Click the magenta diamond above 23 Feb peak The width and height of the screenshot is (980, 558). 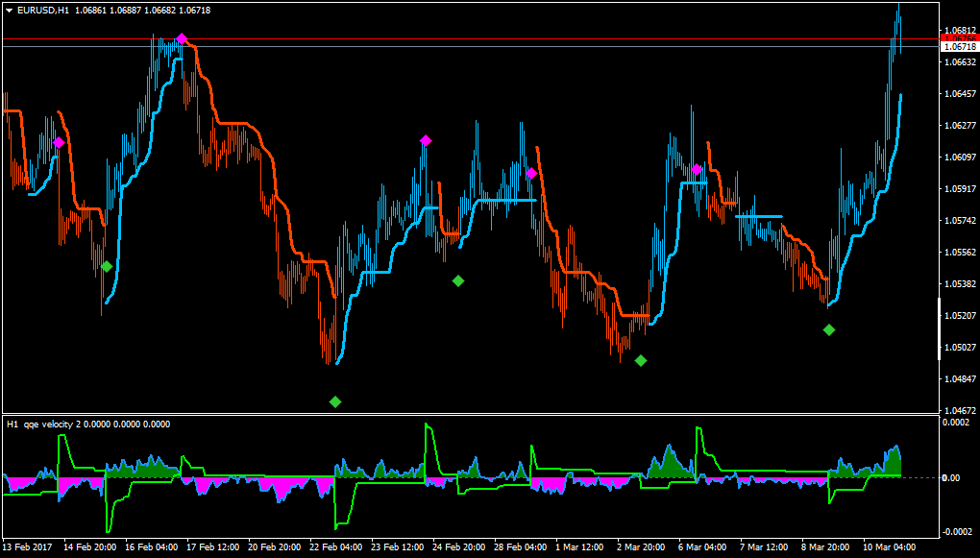[x=426, y=140]
